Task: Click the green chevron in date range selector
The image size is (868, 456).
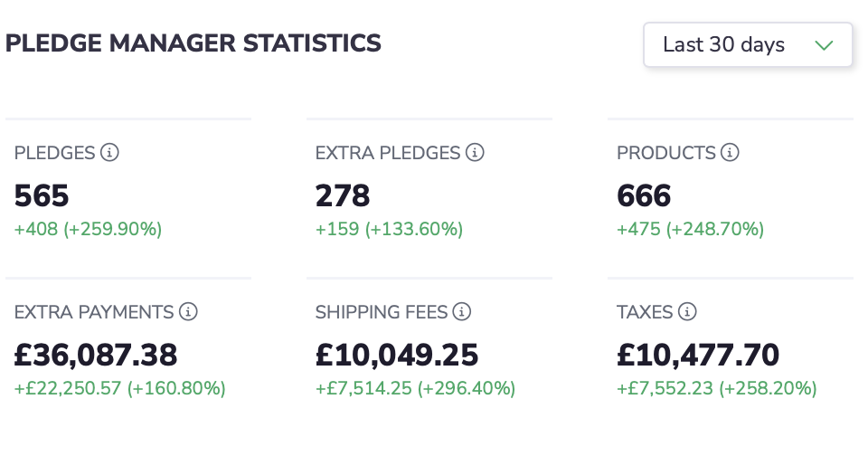Action: (825, 45)
